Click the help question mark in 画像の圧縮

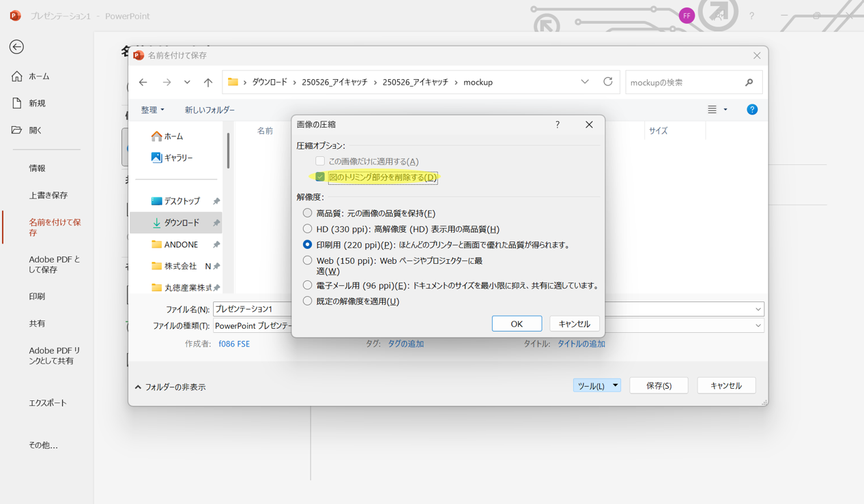click(x=558, y=125)
